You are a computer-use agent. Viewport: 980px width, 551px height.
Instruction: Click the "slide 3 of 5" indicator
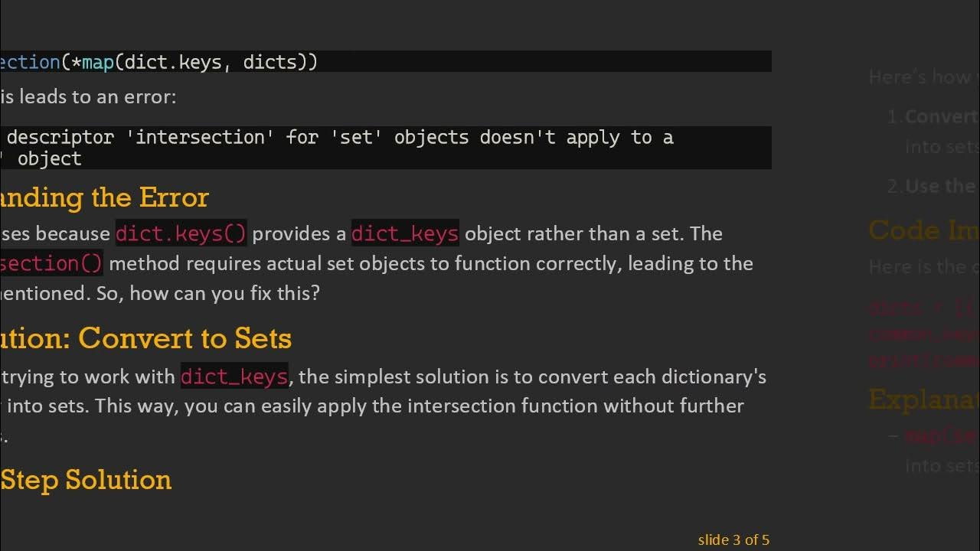click(x=733, y=540)
